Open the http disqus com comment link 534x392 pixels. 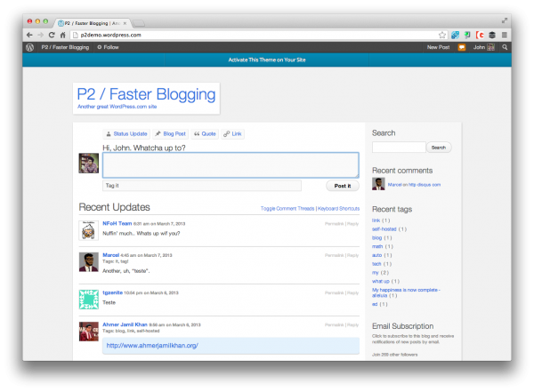(x=425, y=185)
